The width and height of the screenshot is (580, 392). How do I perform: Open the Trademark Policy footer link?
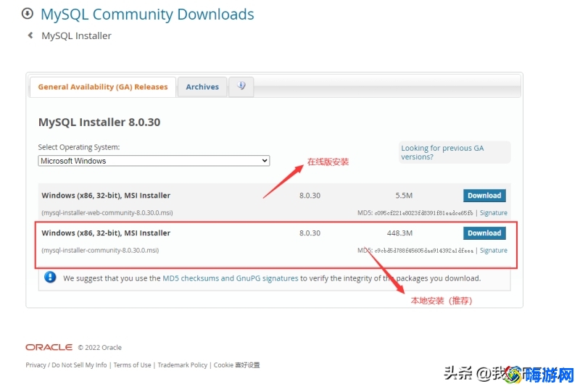tap(183, 365)
